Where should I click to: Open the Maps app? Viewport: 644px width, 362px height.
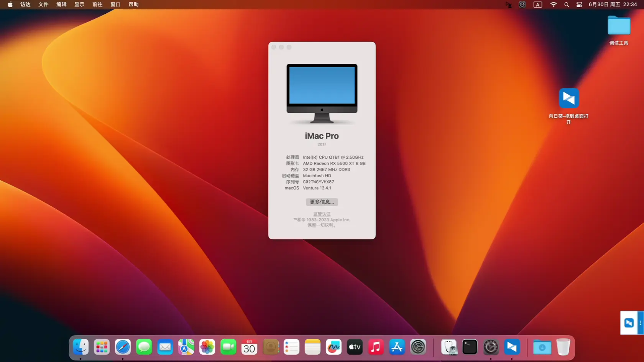coord(186,347)
